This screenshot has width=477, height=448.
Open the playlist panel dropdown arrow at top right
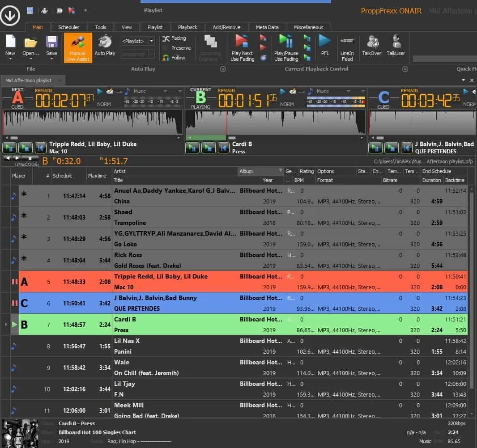464,80
